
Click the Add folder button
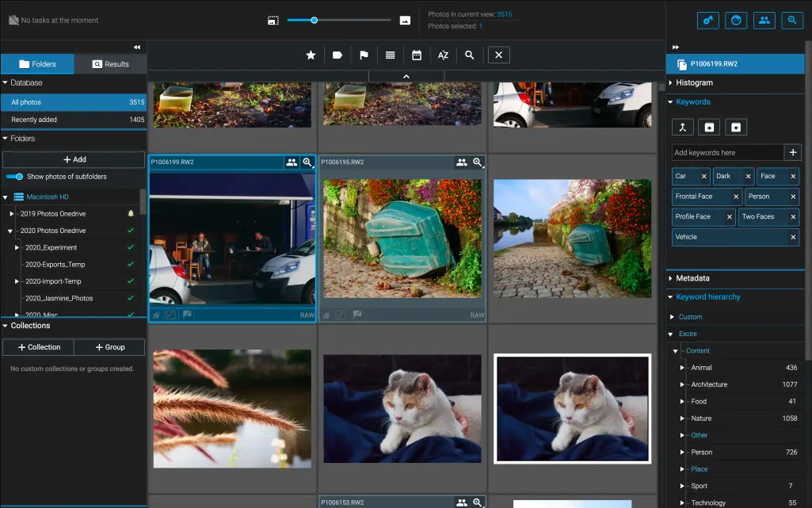click(74, 159)
